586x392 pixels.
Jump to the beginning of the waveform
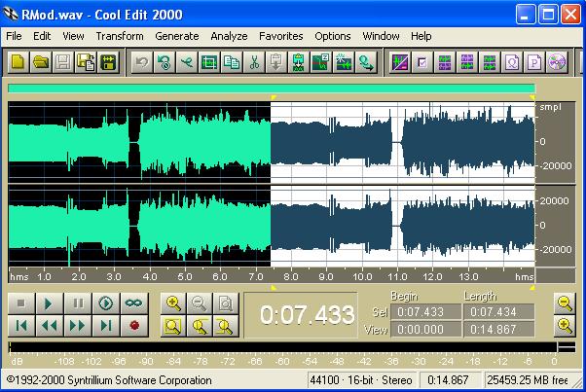click(x=21, y=325)
